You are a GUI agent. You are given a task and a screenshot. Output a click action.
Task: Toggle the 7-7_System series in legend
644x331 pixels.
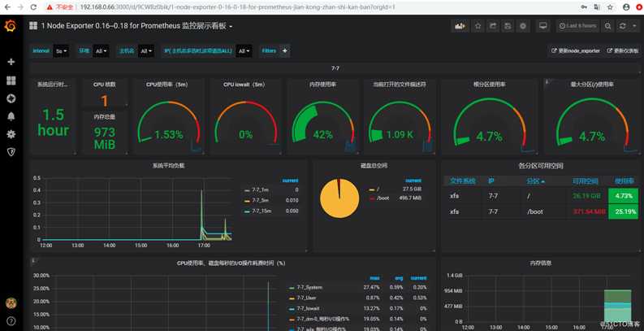pos(309,287)
